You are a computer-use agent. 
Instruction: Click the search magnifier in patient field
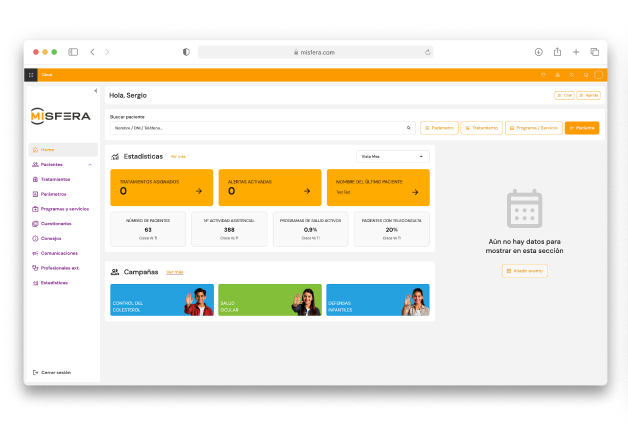408,128
